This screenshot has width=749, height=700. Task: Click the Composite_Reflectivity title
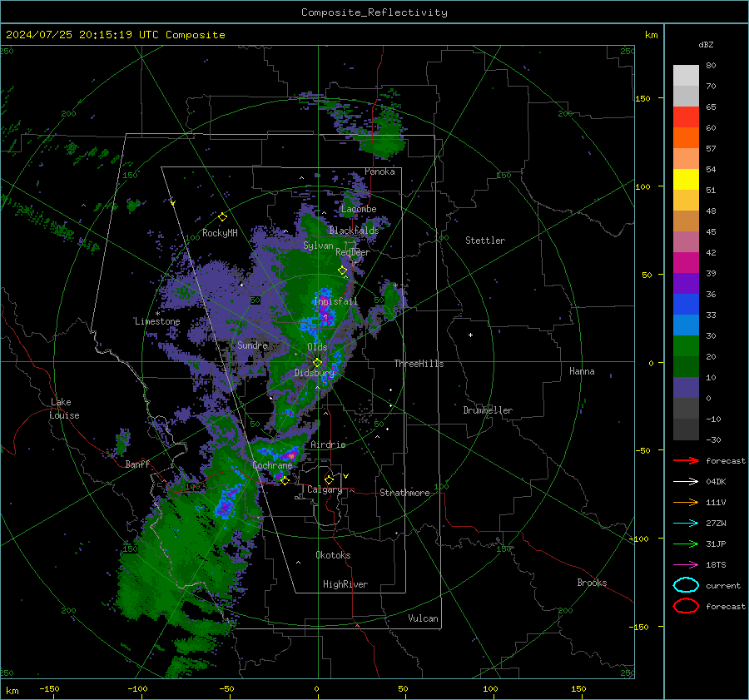coord(374,12)
